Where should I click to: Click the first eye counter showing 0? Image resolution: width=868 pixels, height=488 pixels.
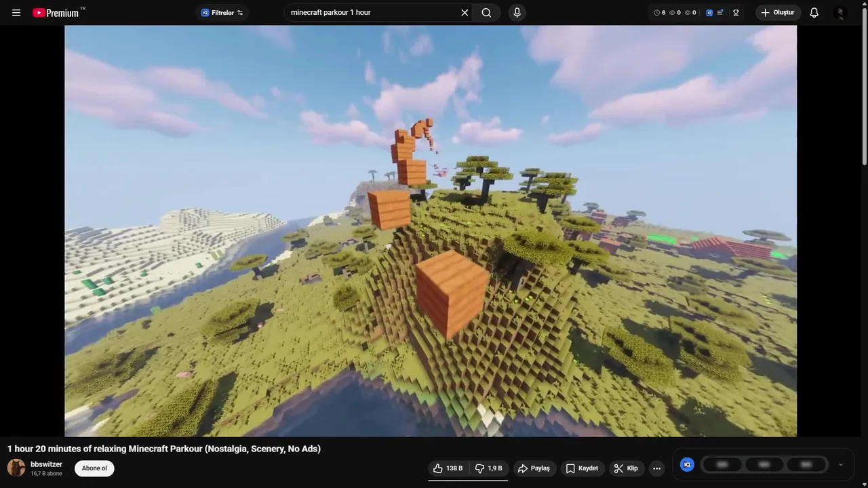[675, 13]
